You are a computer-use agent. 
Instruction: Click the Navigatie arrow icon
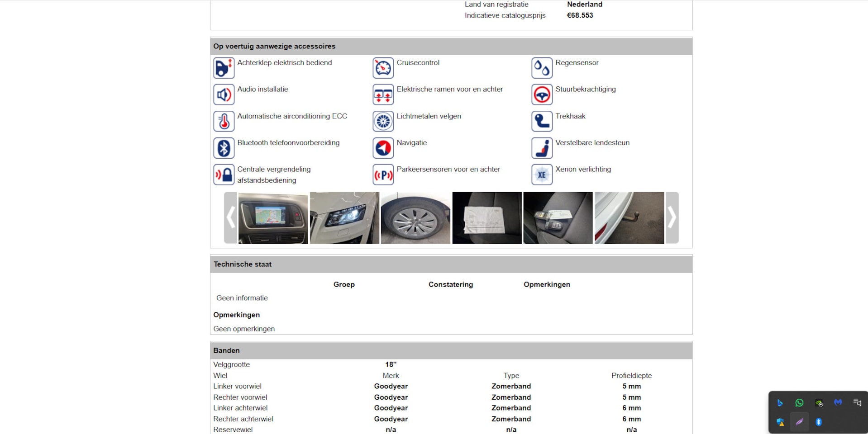coord(383,148)
